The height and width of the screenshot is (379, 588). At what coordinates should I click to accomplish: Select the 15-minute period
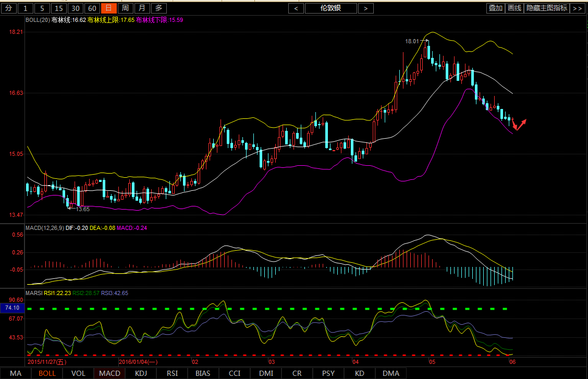(x=59, y=8)
